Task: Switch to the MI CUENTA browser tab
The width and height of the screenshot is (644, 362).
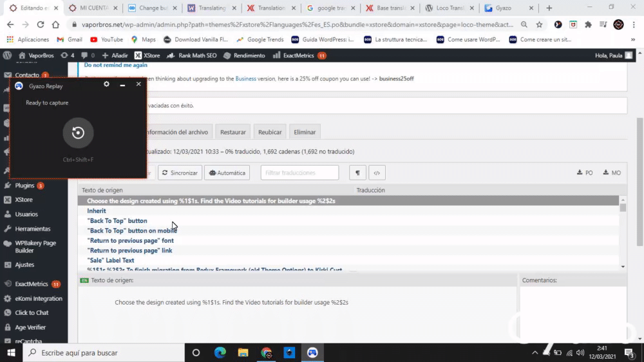Action: point(93,8)
